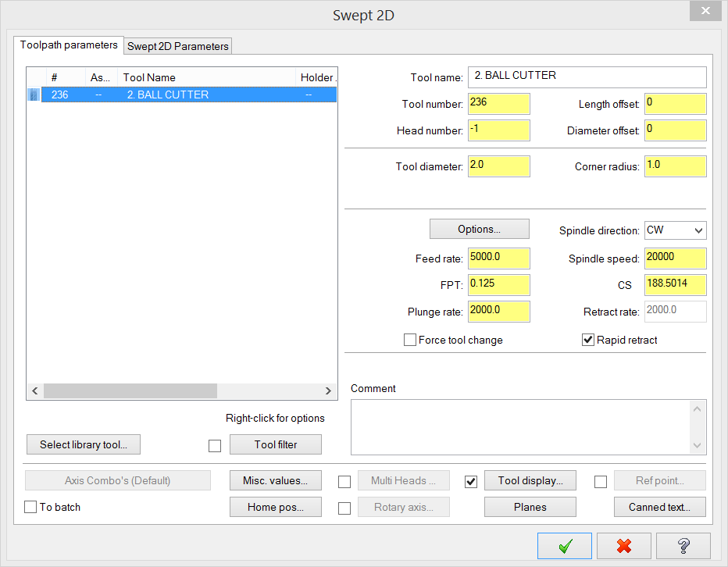Open Misc. values... settings

pos(275,480)
